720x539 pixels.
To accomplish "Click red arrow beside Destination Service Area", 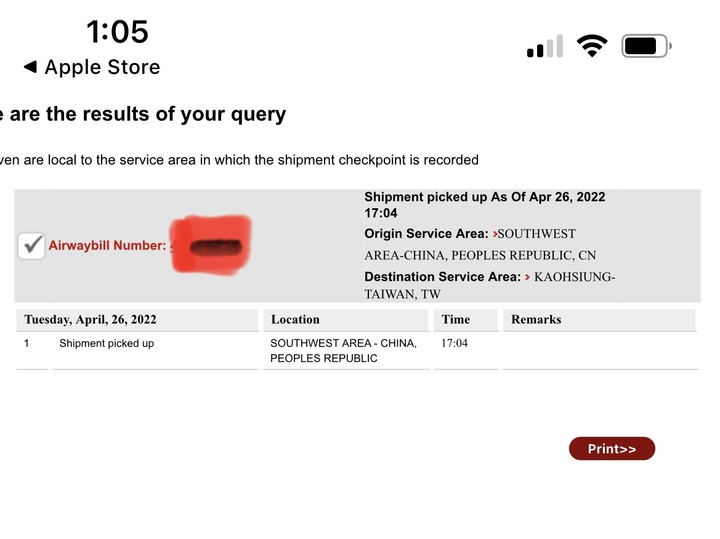I will [527, 277].
